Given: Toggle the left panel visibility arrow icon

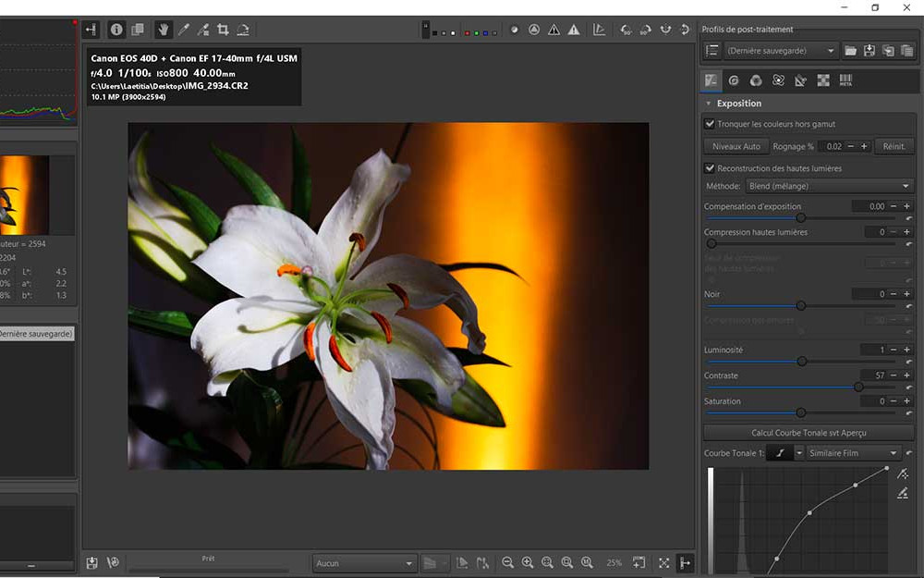Looking at the screenshot, I should [91, 30].
